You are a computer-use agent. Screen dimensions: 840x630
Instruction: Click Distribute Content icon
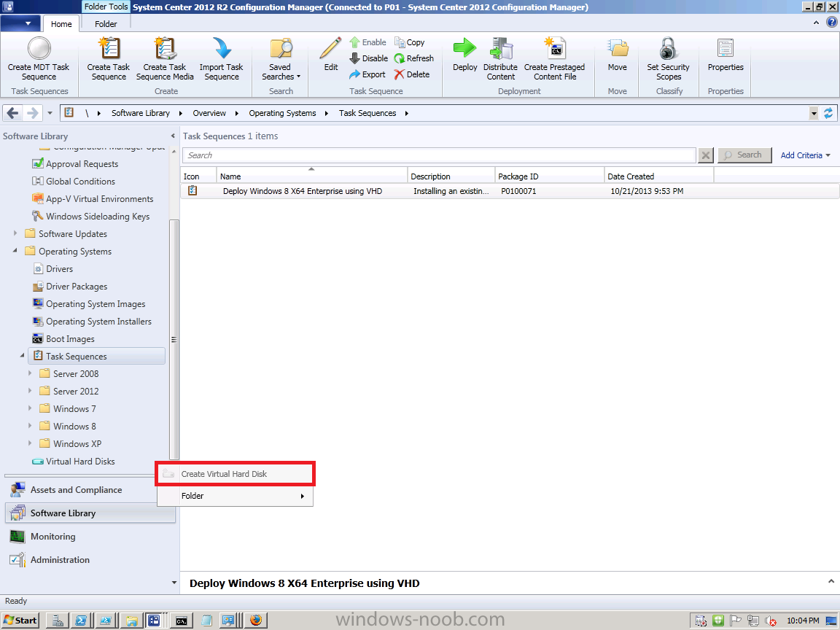[x=501, y=48]
